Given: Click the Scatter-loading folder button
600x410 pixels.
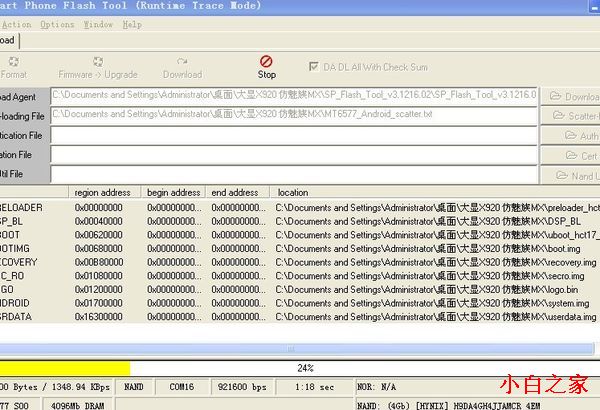Looking at the screenshot, I should [x=570, y=116].
